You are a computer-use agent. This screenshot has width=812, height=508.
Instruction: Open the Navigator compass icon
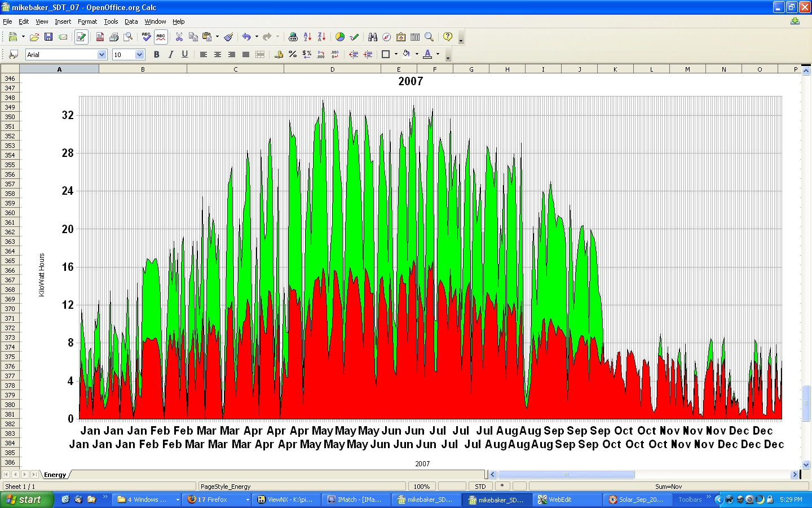[387, 37]
